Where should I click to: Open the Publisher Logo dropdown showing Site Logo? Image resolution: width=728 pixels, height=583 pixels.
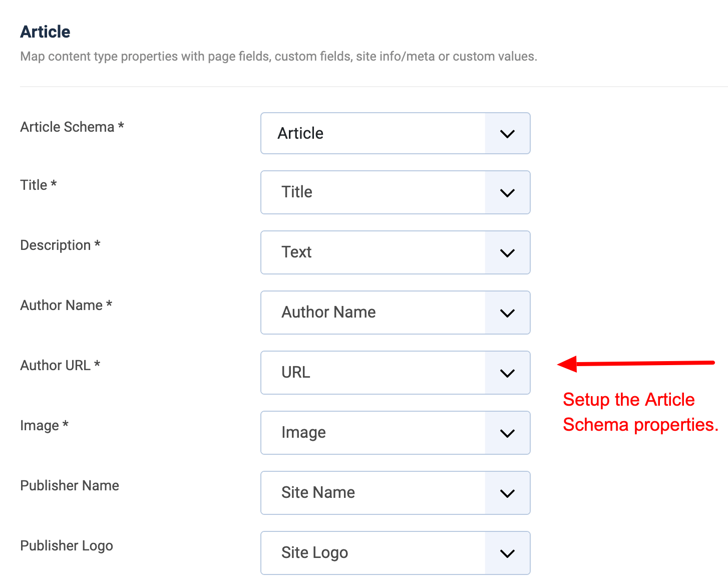[x=395, y=553]
